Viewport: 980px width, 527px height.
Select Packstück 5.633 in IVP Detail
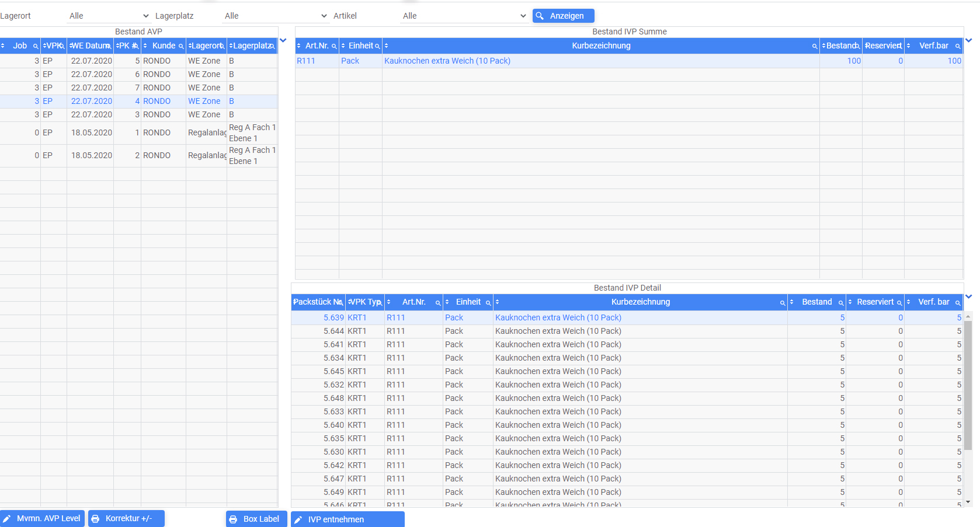tap(627, 411)
